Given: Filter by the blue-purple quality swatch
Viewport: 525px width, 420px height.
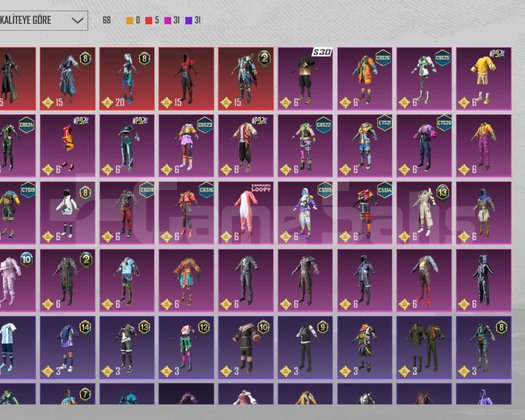Looking at the screenshot, I should coord(189,20).
